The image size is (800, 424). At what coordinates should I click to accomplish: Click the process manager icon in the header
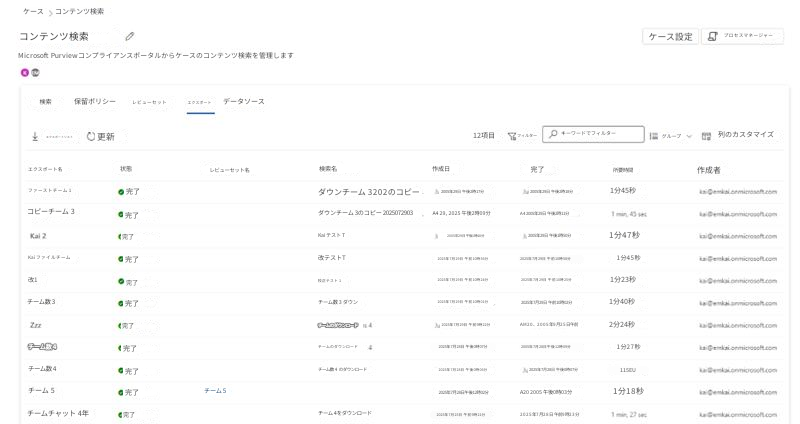point(713,36)
